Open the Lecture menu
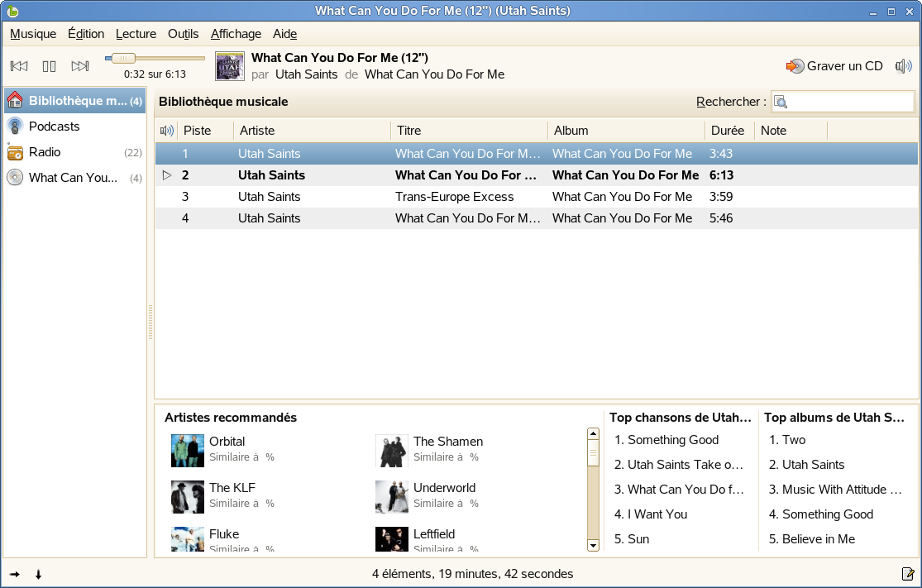Screen dimensions: 922x588 pyautogui.click(x=136, y=34)
